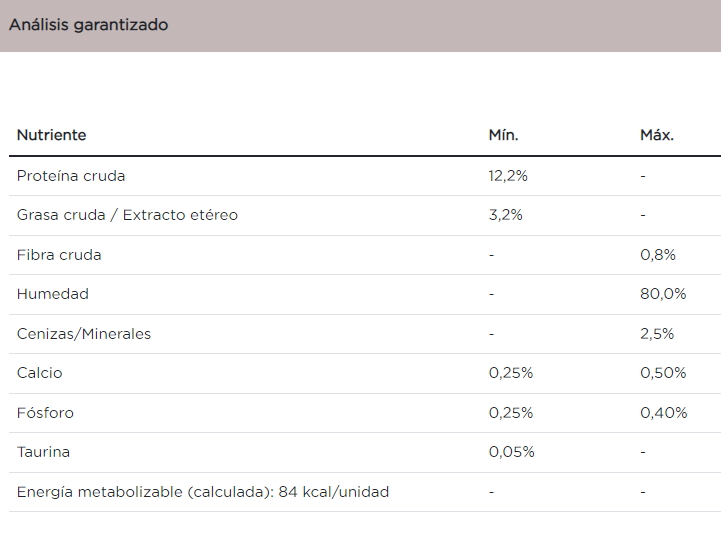The image size is (721, 543).
Task: Select the Proteína cruda row label
Action: [71, 176]
